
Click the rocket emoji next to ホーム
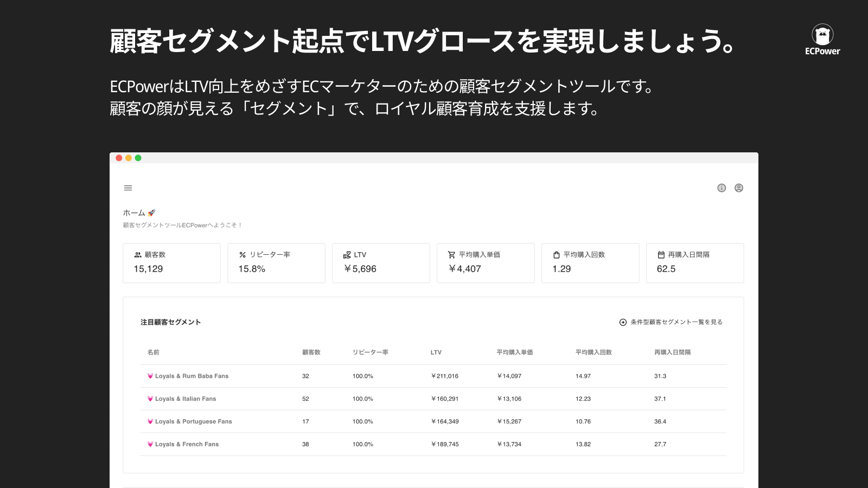pos(151,213)
